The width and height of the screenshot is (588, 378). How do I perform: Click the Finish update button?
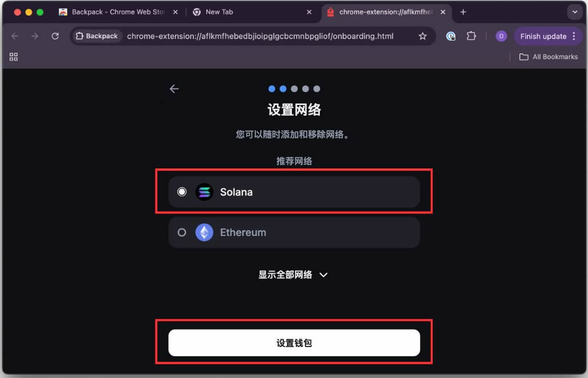[x=543, y=36]
